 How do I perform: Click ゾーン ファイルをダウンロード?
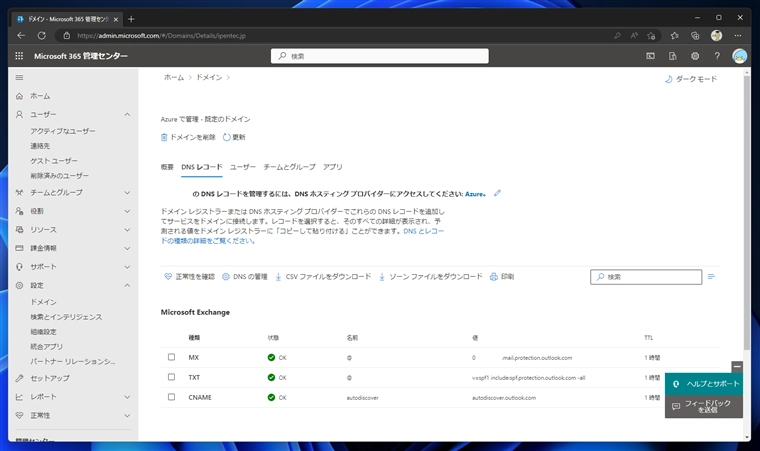pyautogui.click(x=430, y=276)
